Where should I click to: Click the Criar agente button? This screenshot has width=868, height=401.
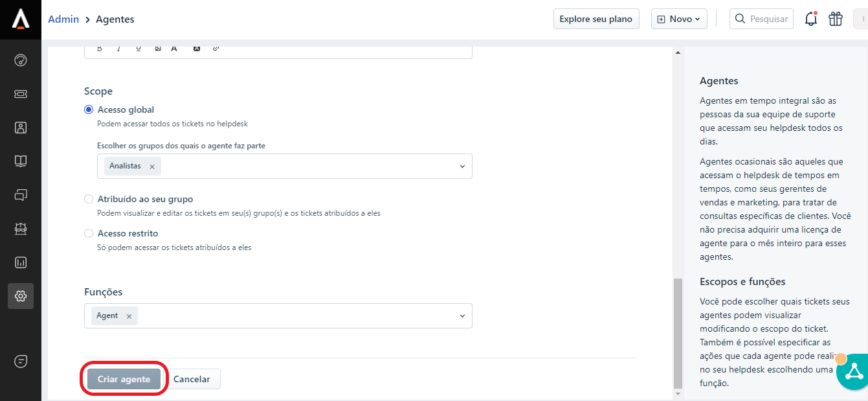pyautogui.click(x=124, y=380)
